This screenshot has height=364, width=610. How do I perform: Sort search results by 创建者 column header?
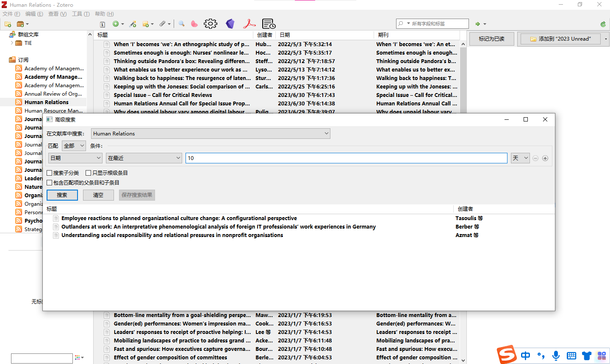click(504, 209)
